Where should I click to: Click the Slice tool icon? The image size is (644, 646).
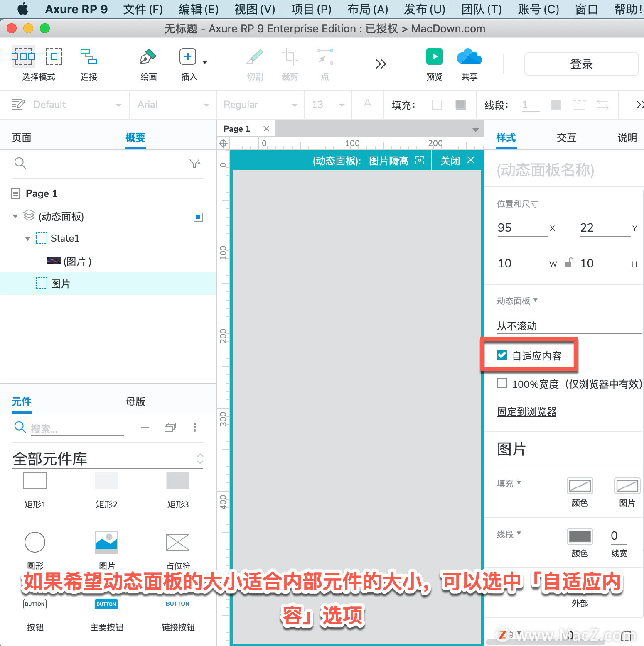tap(255, 56)
